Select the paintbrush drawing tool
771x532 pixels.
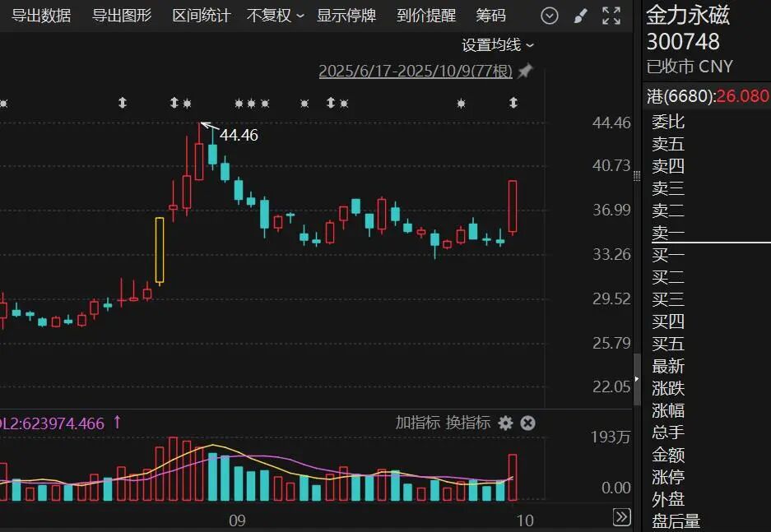580,16
